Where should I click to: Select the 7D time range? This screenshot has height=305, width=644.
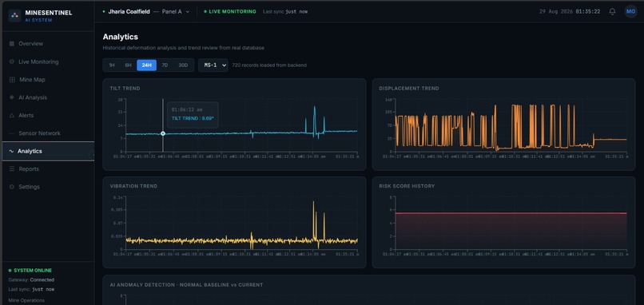(x=165, y=65)
